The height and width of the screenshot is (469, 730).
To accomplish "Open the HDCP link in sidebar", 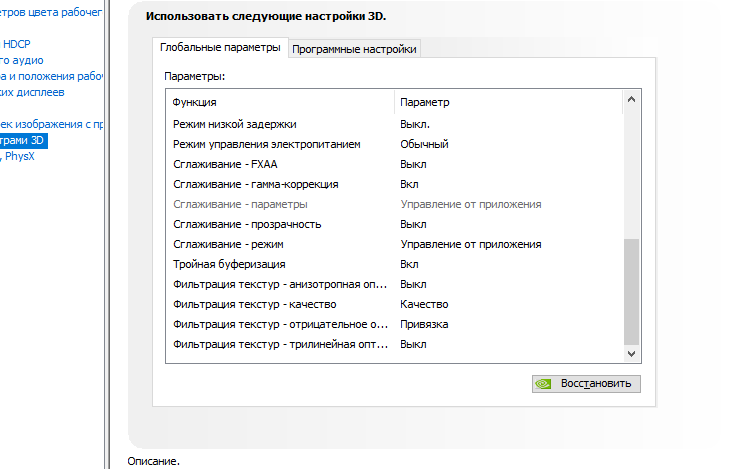I will 16,44.
